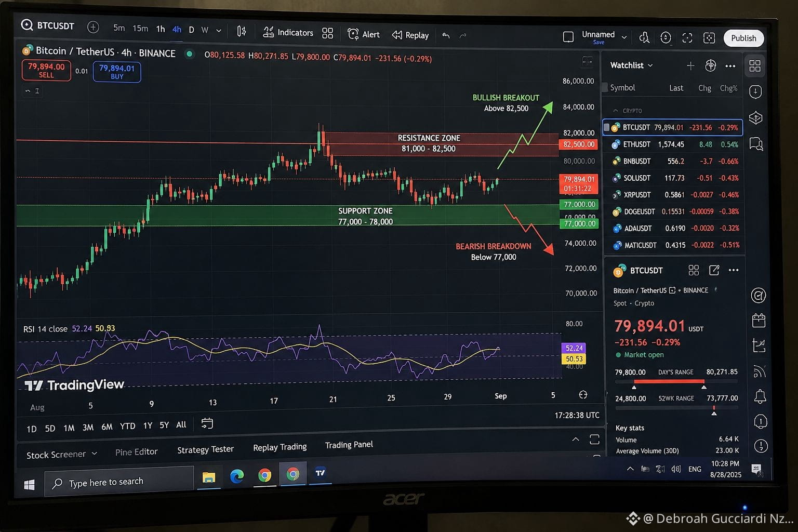Switch the chart to the 1h timeframe
This screenshot has height=532, width=798.
click(x=161, y=29)
